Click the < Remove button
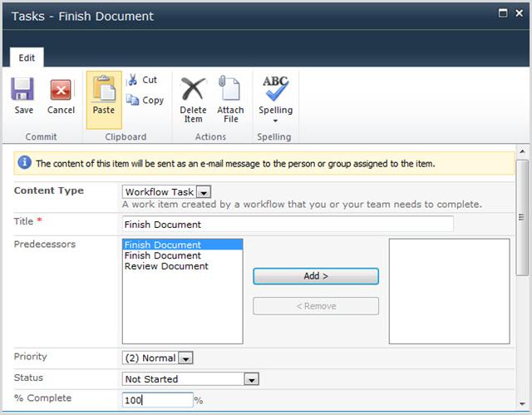 pos(316,306)
